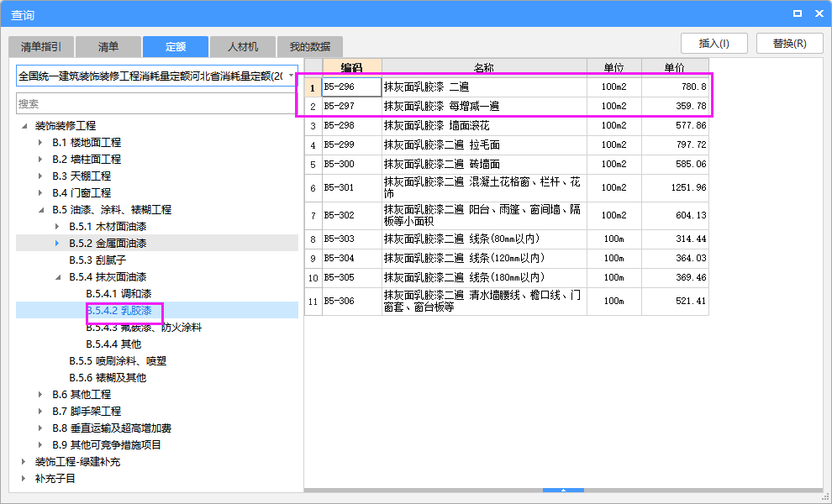Expand B.5.2 金属面油漆 arrow
The height and width of the screenshot is (504, 832).
(x=57, y=244)
